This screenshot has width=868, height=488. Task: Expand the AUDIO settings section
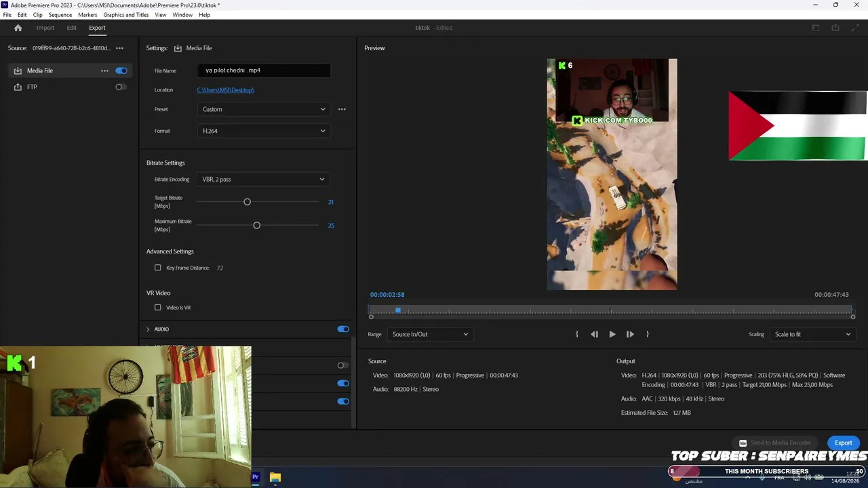pyautogui.click(x=148, y=329)
